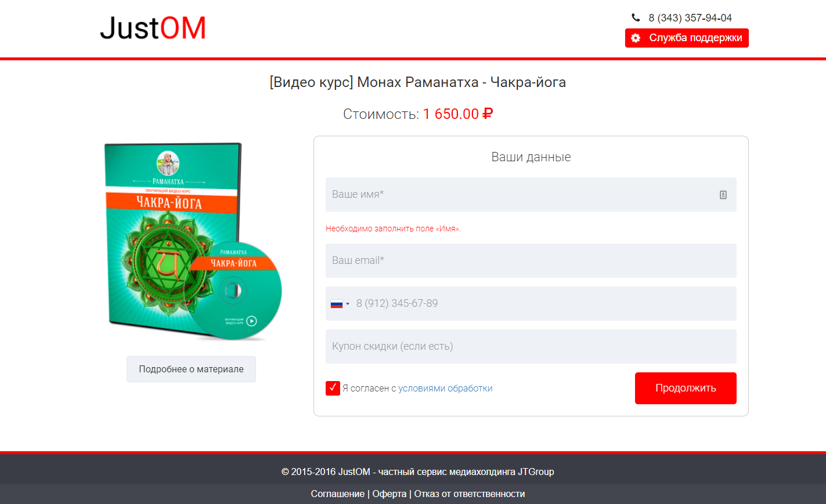Open Соглашение in the footer
This screenshot has height=504, width=826.
pos(338,494)
